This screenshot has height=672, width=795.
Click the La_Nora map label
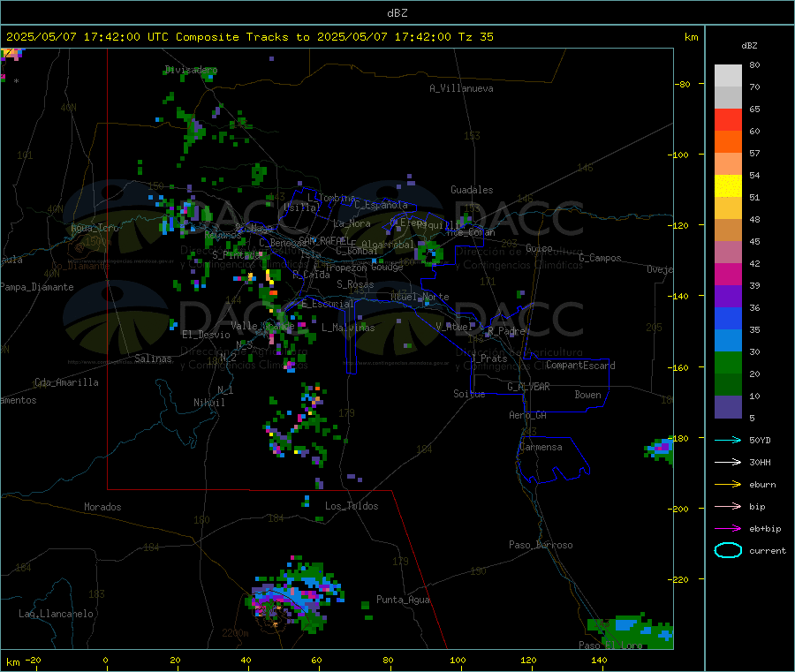coord(352,223)
